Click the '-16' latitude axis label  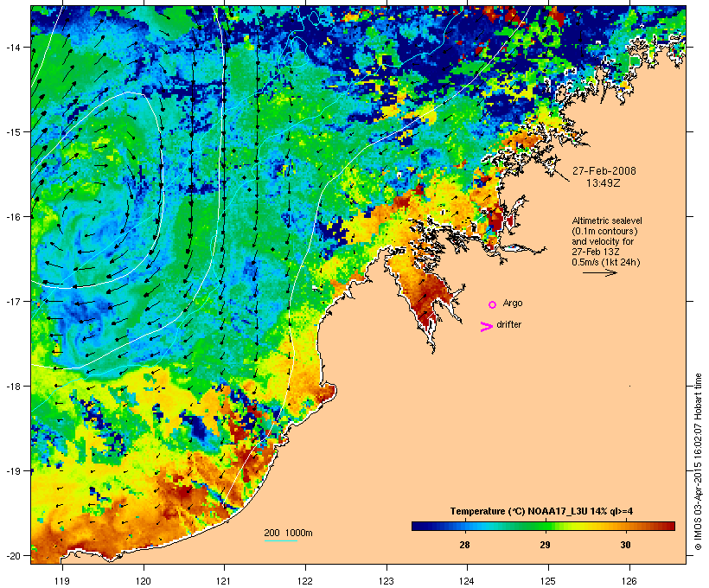pyautogui.click(x=13, y=217)
